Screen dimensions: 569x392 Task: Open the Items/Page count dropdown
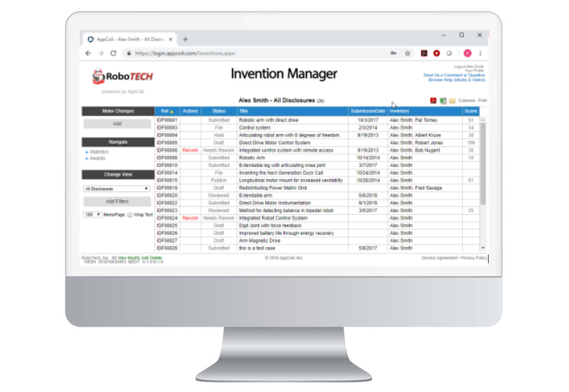[92, 214]
